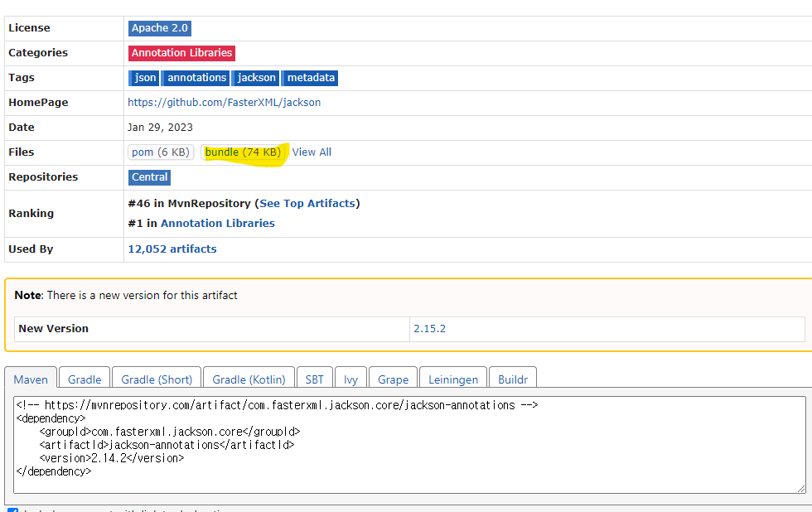
Task: Switch to the Gradle (Kotlin) tab
Action: 249,379
